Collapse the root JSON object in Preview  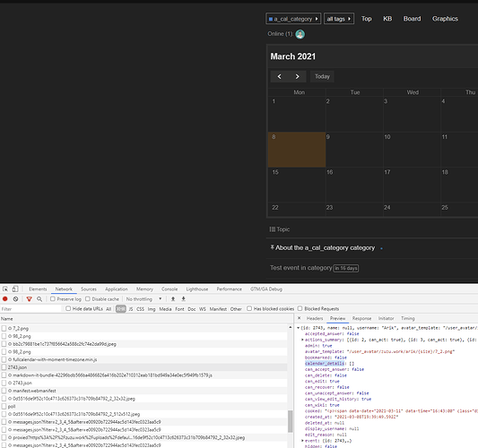(298, 328)
